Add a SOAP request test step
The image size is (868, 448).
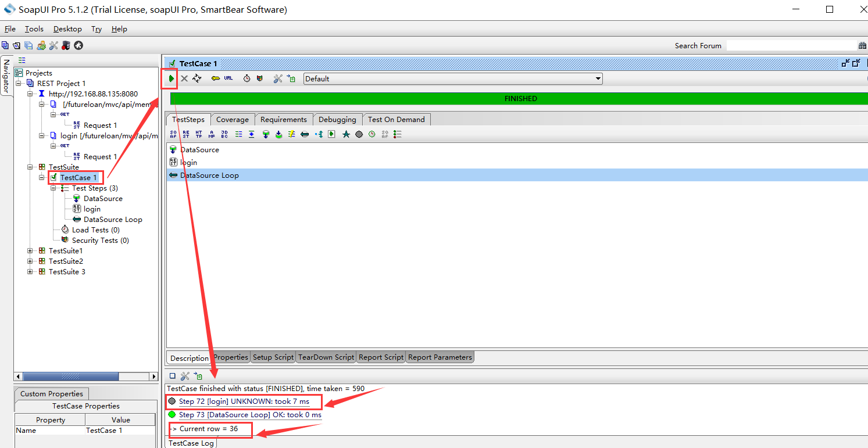173,134
